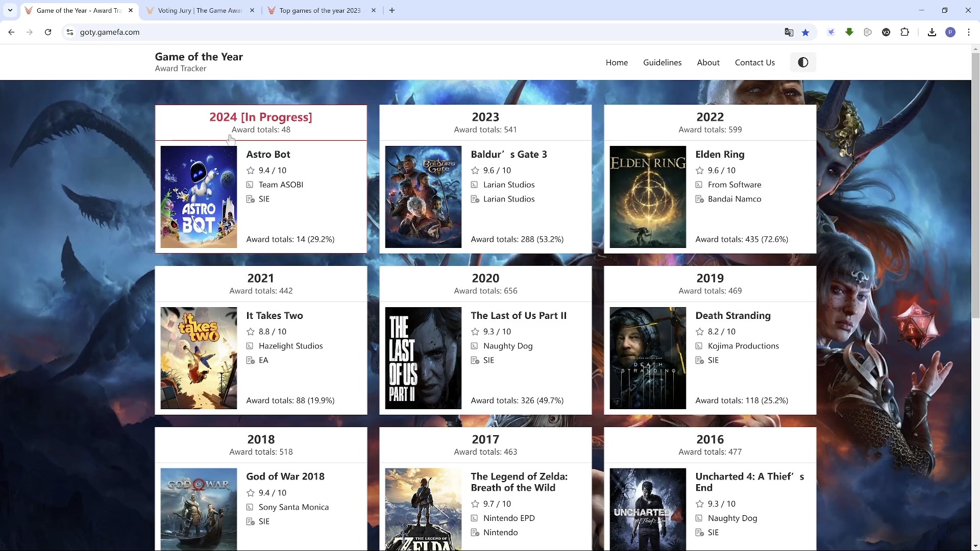The height and width of the screenshot is (551, 980).
Task: Translate this page icon
Action: click(789, 32)
